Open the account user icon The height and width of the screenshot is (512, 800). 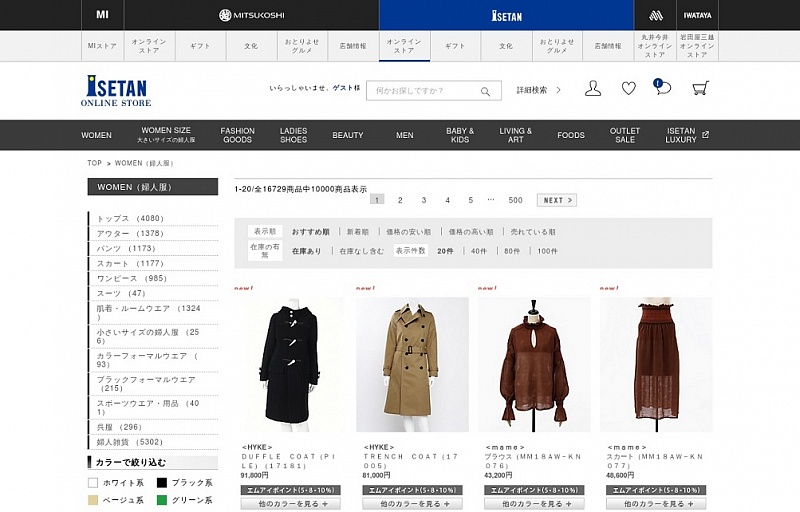pyautogui.click(x=593, y=89)
